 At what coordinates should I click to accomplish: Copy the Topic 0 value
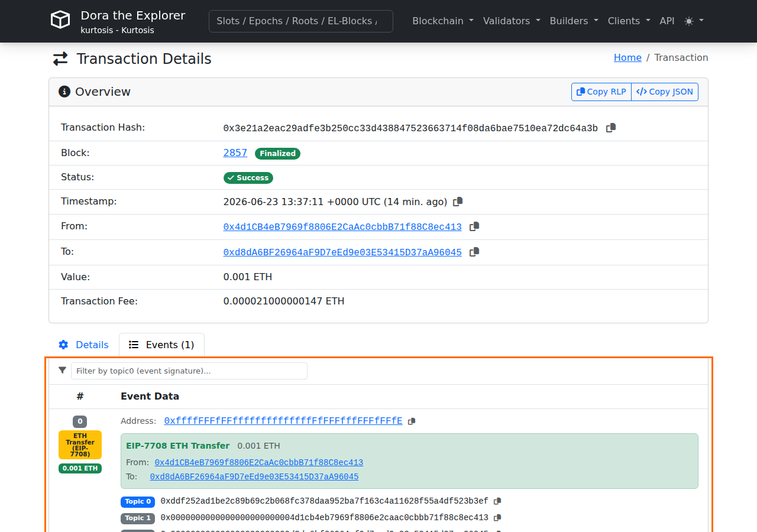(x=497, y=501)
